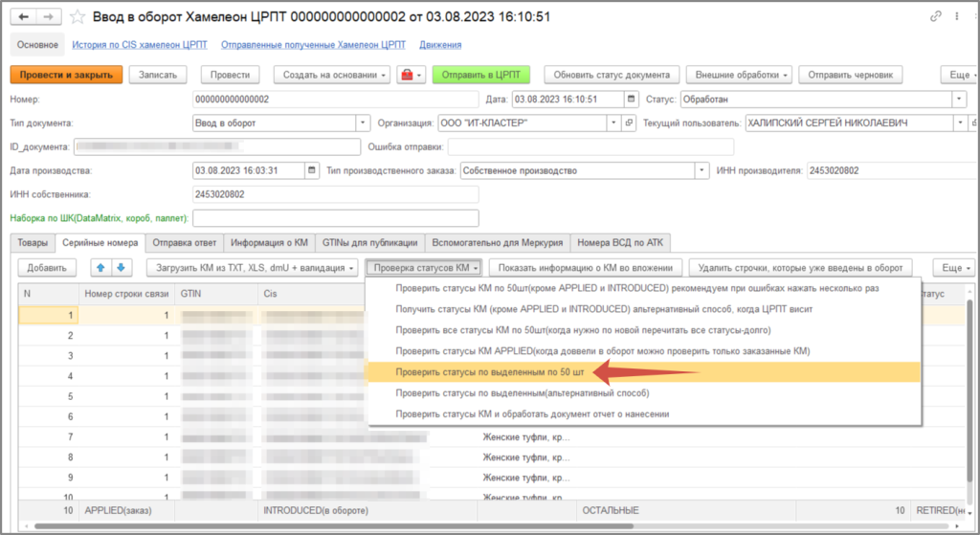980x535 pixels.
Task: Open the table's Еще menu
Action: point(954,268)
